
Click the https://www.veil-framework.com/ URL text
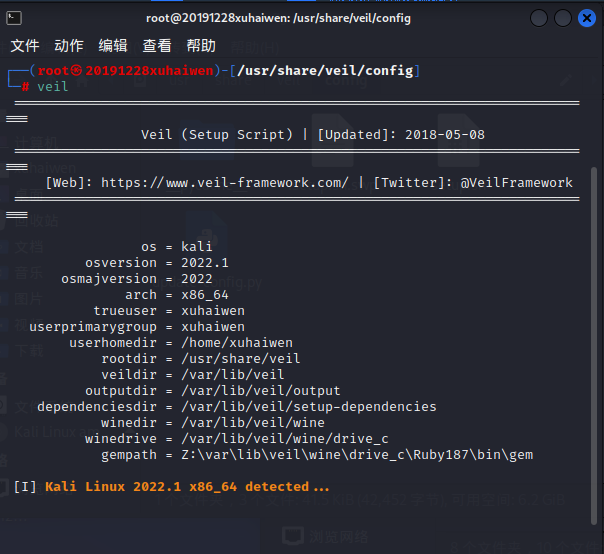[x=225, y=183]
